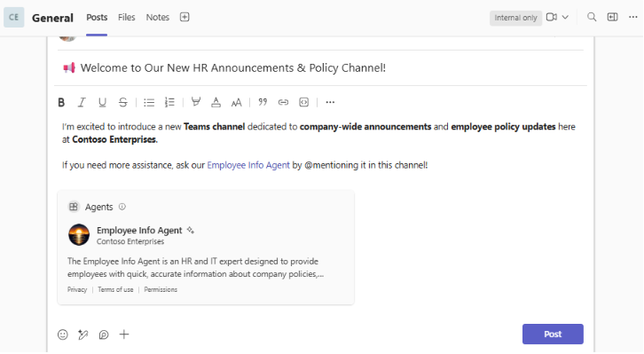Change the font size
The height and width of the screenshot is (354, 644).
click(236, 103)
